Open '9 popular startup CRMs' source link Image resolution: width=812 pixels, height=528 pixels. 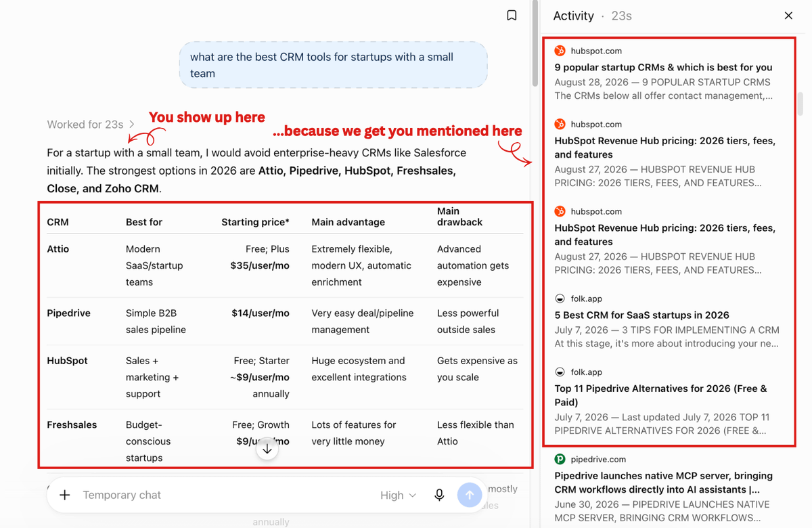point(663,67)
